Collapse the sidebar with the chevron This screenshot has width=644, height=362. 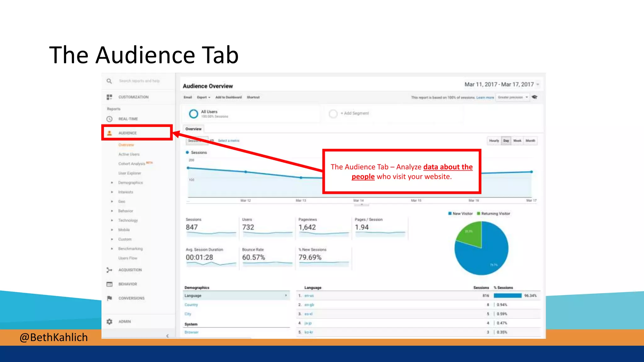167,336
